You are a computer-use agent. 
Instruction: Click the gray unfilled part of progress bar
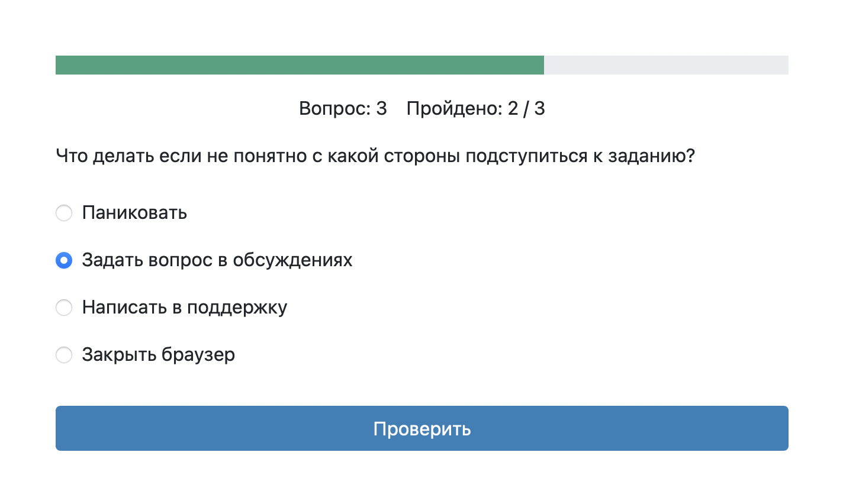tap(666, 65)
